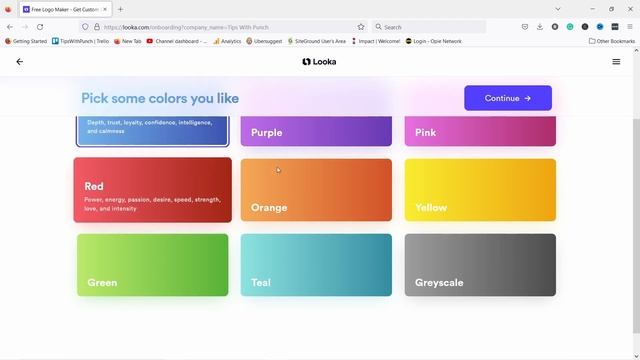Expand the list all tabs chevron
Screen dimensions: 640x360
(x=558, y=9)
